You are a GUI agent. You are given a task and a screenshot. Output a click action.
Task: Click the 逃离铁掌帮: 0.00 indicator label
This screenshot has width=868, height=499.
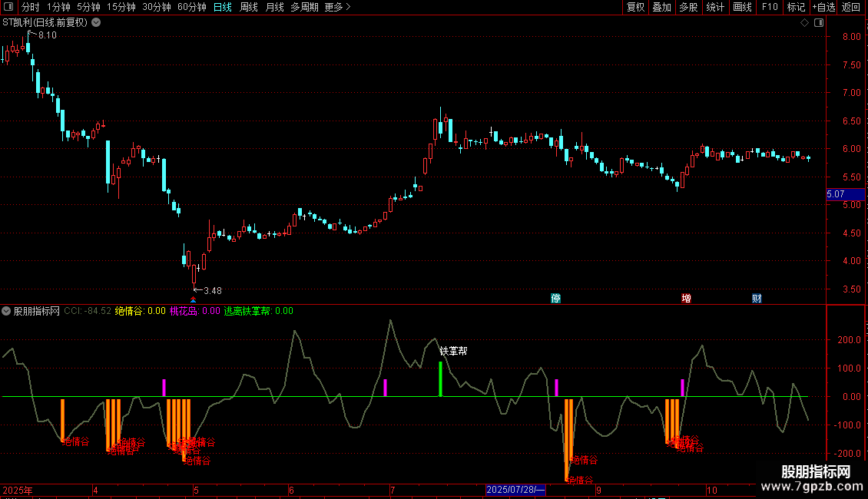259,311
